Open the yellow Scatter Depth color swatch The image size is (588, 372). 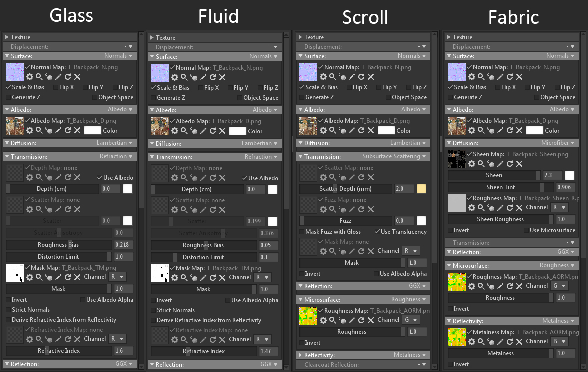pos(420,189)
